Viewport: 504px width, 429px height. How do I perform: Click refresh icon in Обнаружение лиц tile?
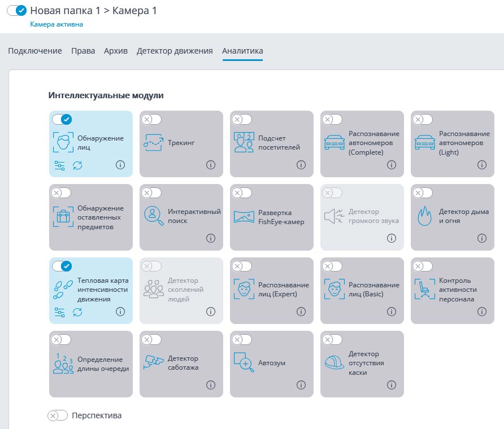coord(77,165)
